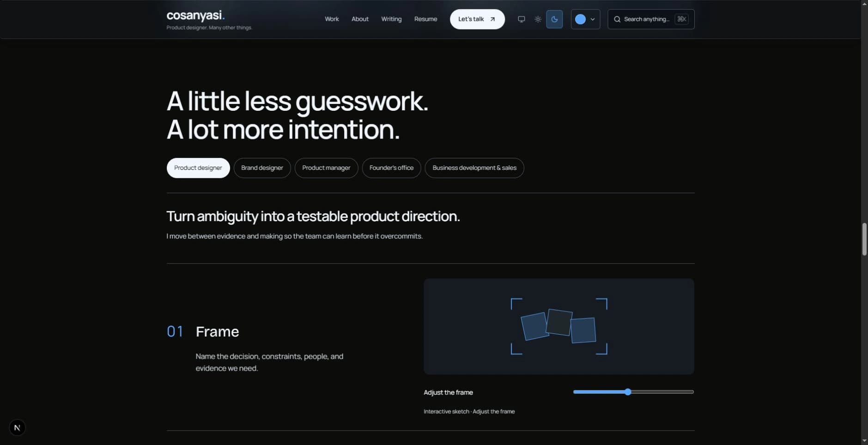The image size is (868, 445).
Task: Select the Product designer tab
Action: tap(198, 168)
